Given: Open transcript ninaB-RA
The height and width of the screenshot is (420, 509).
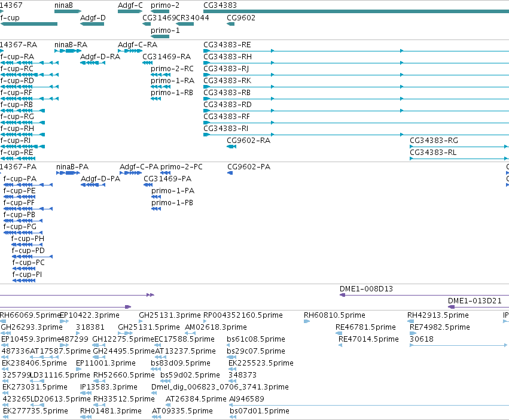Looking at the screenshot, I should point(71,44).
